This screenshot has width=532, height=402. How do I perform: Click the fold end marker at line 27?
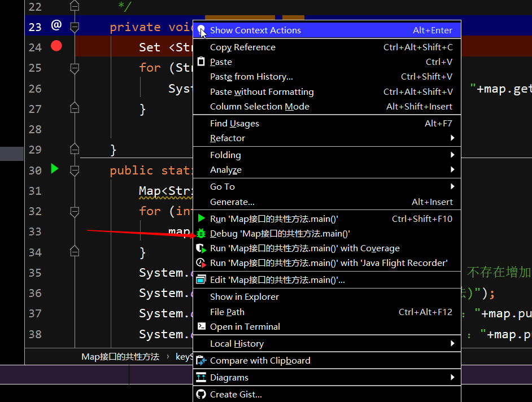75,107
